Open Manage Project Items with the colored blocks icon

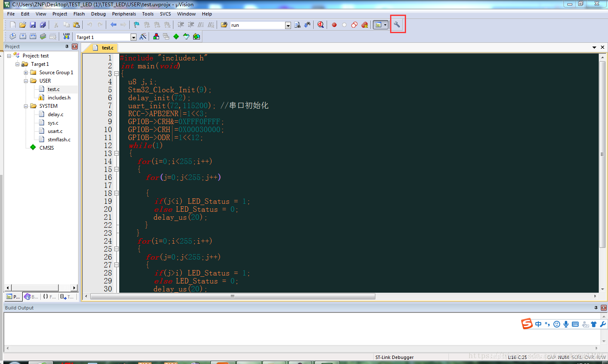click(156, 36)
